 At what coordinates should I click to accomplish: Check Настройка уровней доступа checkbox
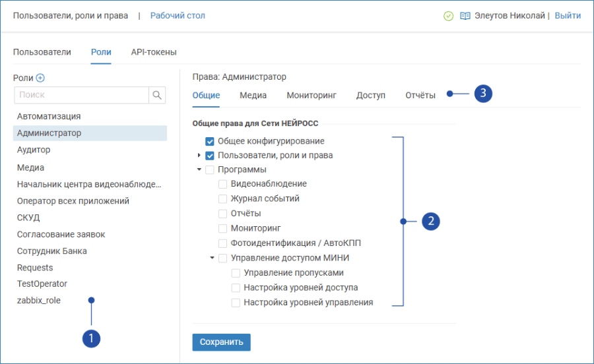click(x=236, y=288)
